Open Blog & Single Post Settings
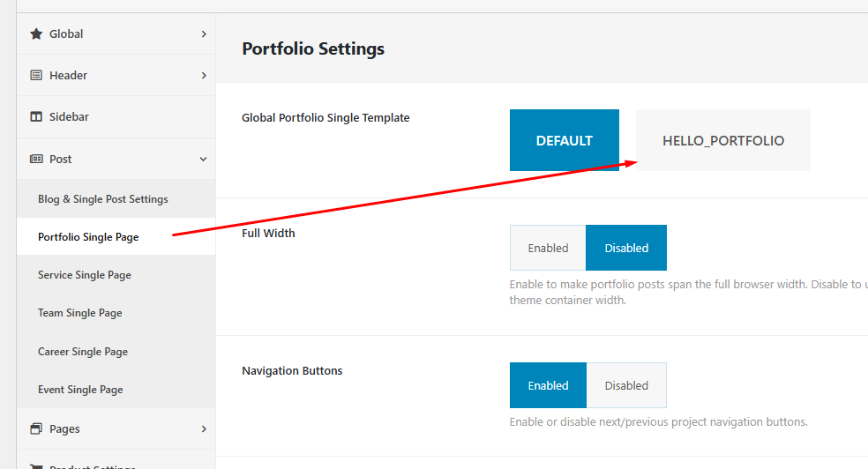This screenshot has width=868, height=469. (102, 199)
